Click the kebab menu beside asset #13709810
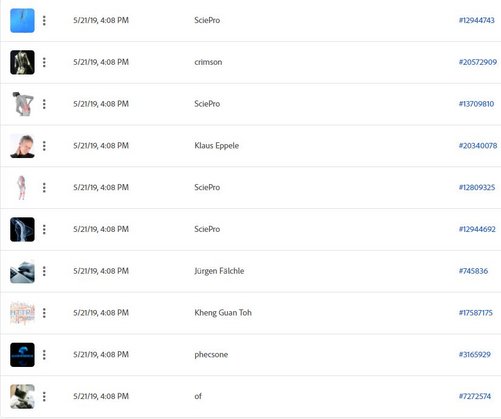Viewport: 501px width, 419px height. coord(44,104)
